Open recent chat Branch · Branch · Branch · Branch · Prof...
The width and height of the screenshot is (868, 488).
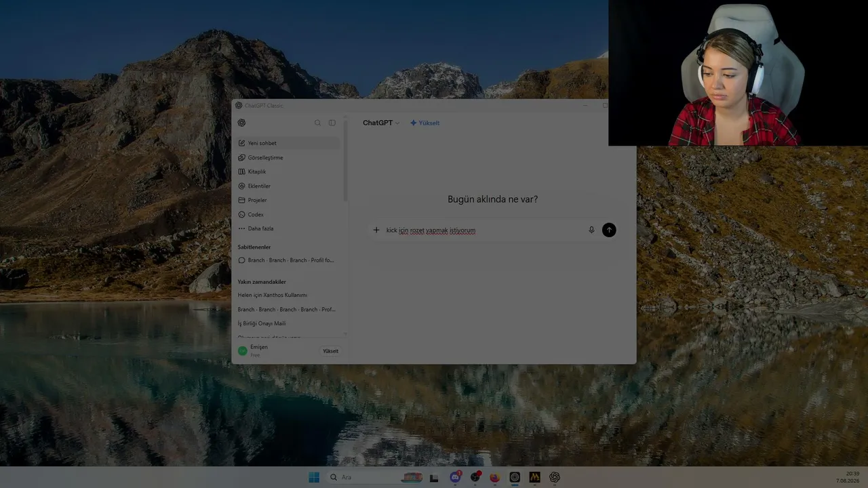[289, 309]
